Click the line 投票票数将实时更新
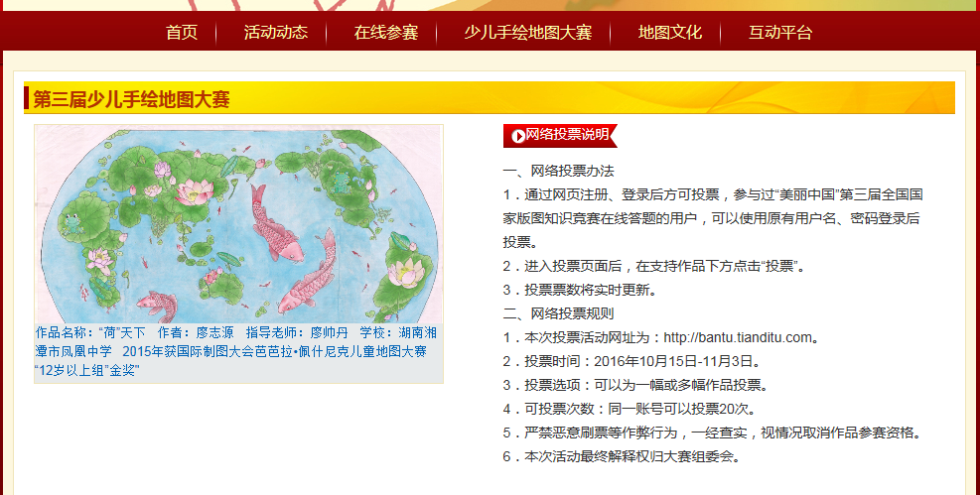This screenshot has width=980, height=495. tap(580, 290)
